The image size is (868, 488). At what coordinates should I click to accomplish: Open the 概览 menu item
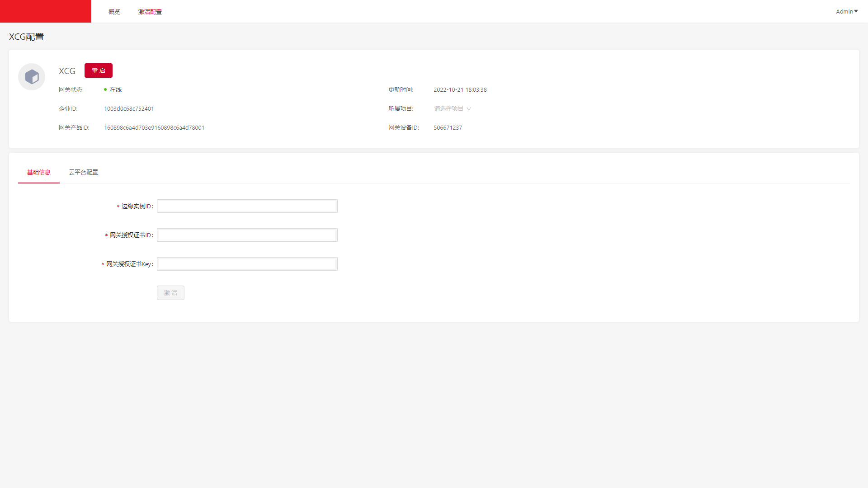click(114, 12)
